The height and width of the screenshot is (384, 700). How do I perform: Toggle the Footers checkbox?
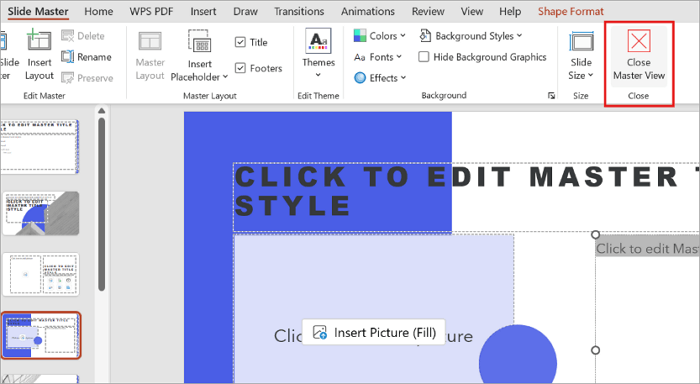(240, 68)
